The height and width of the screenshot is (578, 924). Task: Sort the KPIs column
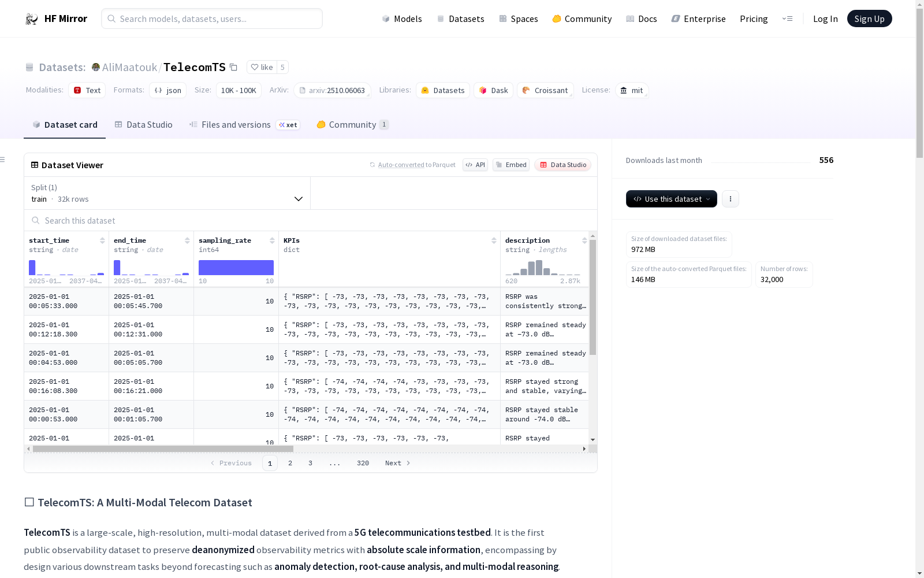point(494,240)
